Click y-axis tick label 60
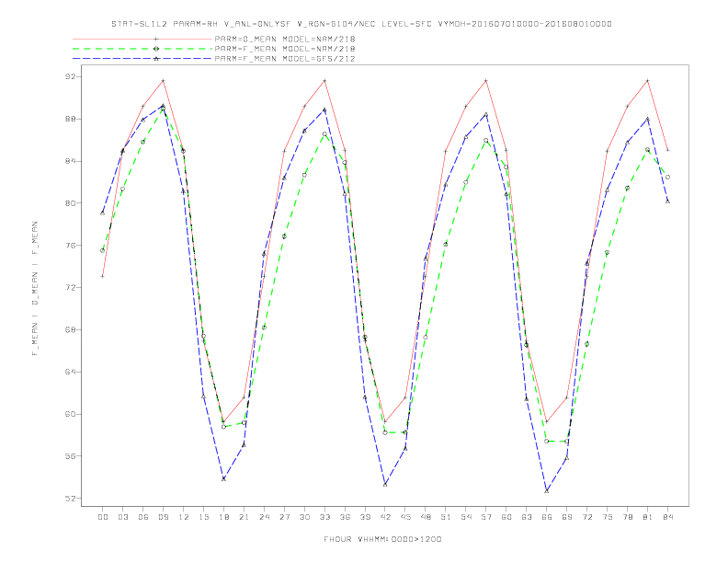The height and width of the screenshot is (563, 728). (x=70, y=414)
